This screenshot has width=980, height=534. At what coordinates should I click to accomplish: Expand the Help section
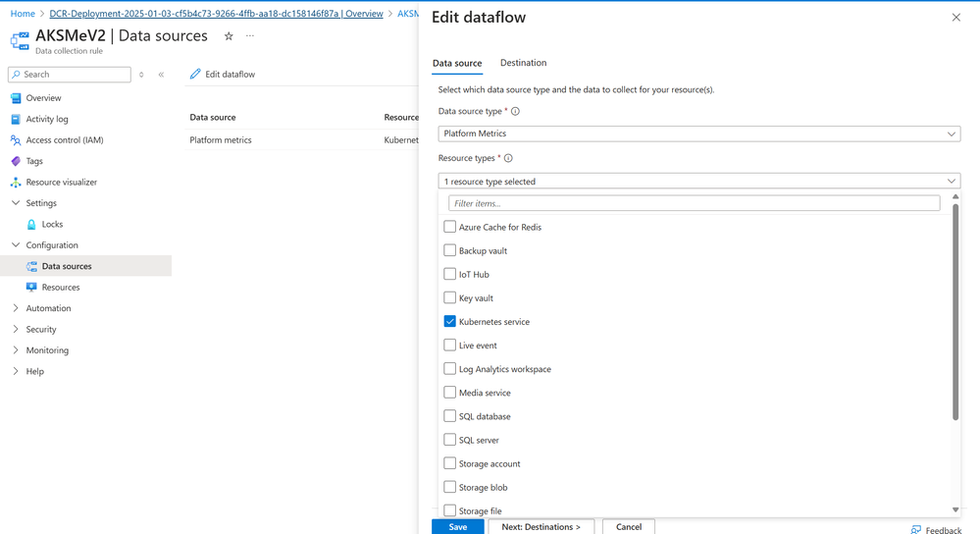(16, 371)
